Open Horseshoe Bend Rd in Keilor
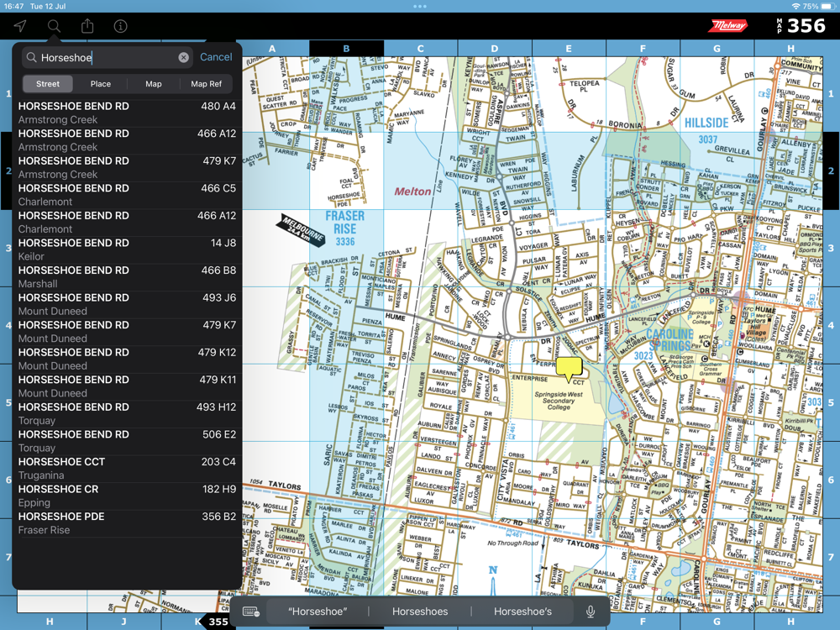 click(x=127, y=249)
